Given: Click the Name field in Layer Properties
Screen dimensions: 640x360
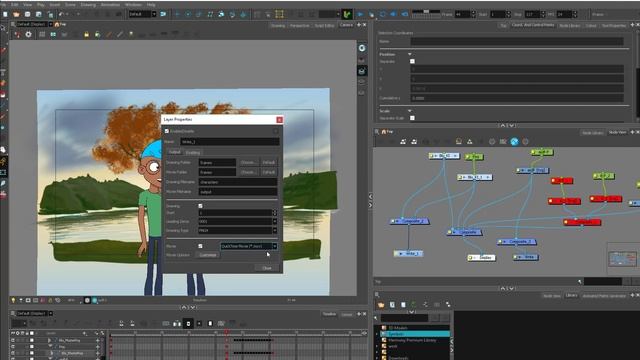Looking at the screenshot, I should 230,142.
